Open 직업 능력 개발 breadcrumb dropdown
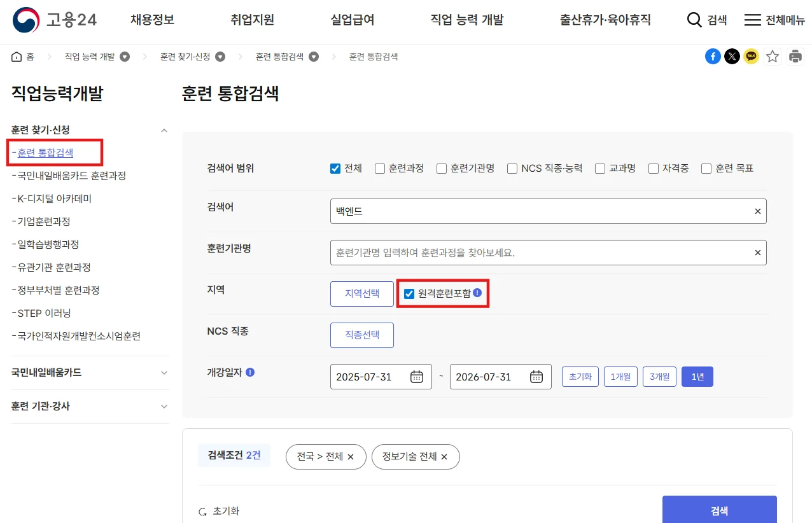812x523 pixels. click(x=125, y=57)
